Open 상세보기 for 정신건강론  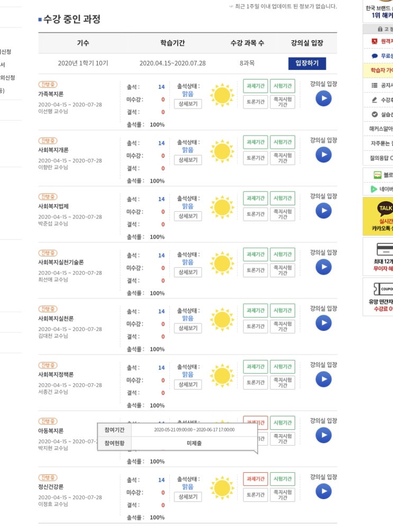188,497
